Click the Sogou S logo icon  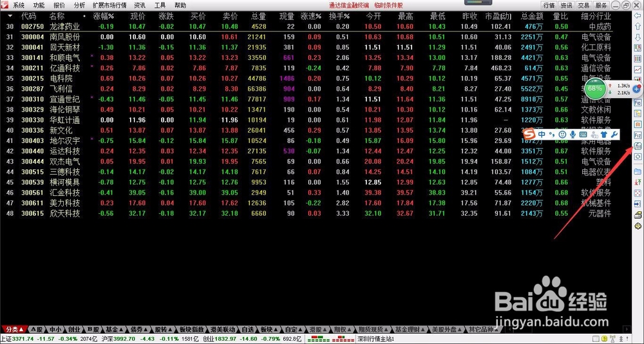[530, 135]
